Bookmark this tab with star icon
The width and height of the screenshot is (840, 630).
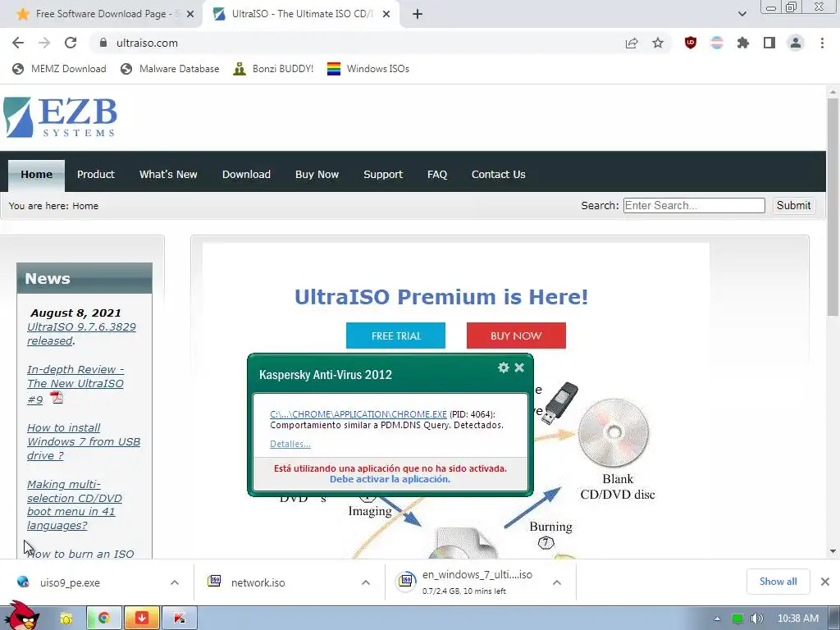pos(658,43)
